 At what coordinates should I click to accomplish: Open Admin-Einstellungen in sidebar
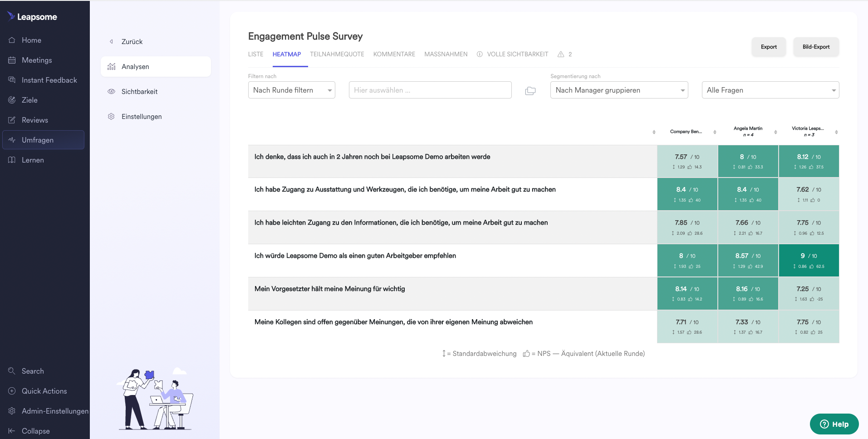pyautogui.click(x=55, y=411)
